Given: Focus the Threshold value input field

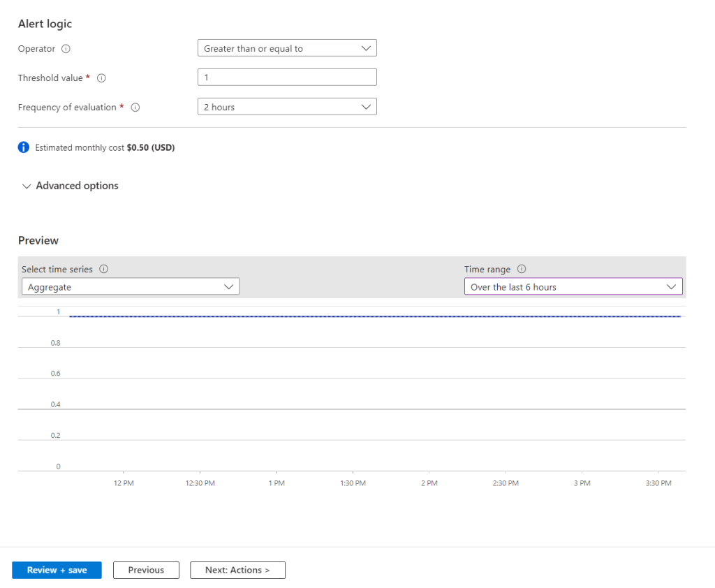Looking at the screenshot, I should click(x=287, y=78).
